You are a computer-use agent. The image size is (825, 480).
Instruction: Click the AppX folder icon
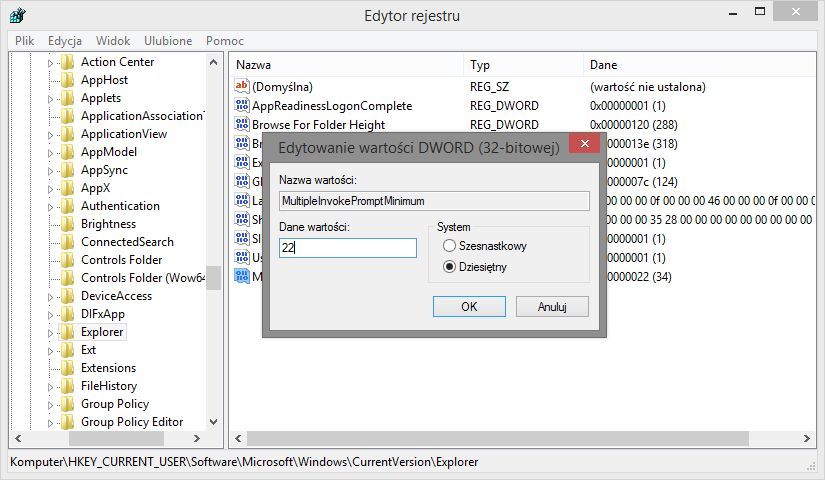pos(67,188)
